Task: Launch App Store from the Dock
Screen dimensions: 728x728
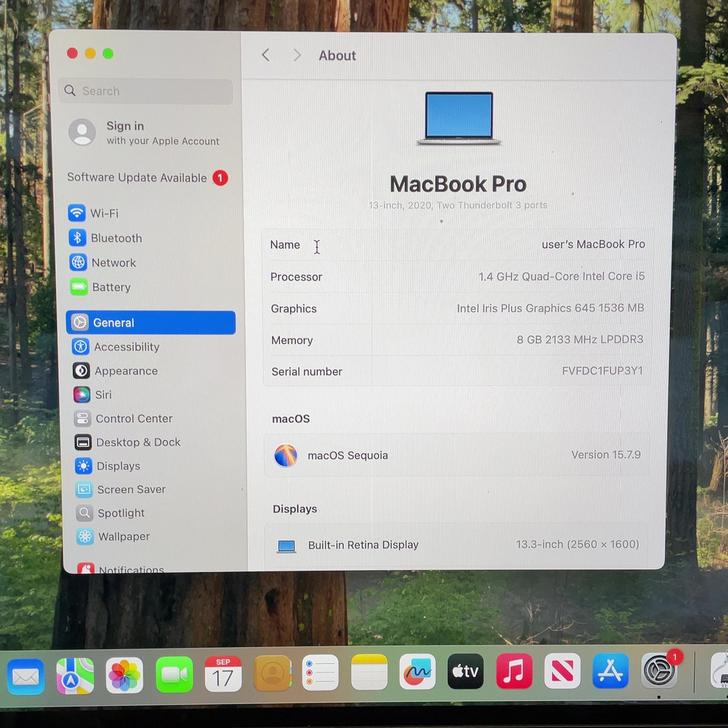Action: coord(610,671)
